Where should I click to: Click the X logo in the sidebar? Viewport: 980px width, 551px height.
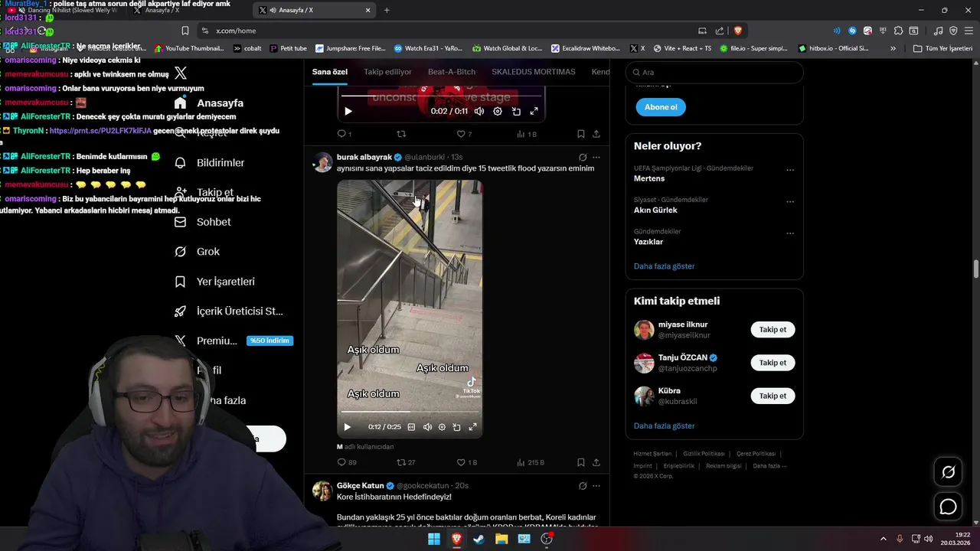181,73
